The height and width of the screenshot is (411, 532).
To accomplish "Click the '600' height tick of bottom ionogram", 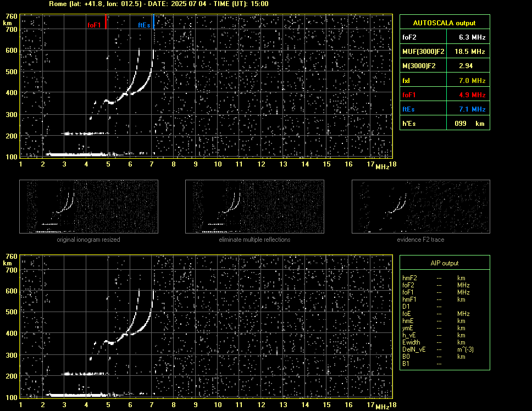I will click(x=11, y=291).
